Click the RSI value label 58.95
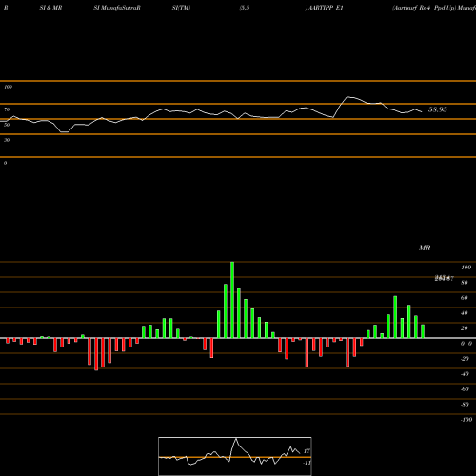Image resolution: width=476 pixels, height=476 pixels. click(438, 109)
